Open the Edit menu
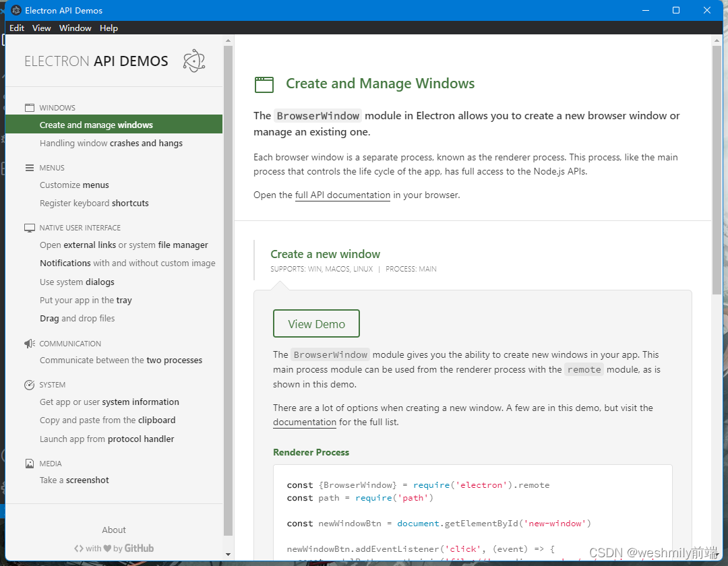The height and width of the screenshot is (566, 728). (x=17, y=28)
